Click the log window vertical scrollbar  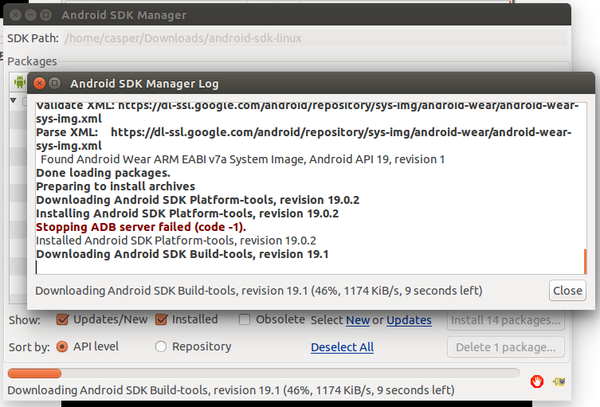pos(585,262)
